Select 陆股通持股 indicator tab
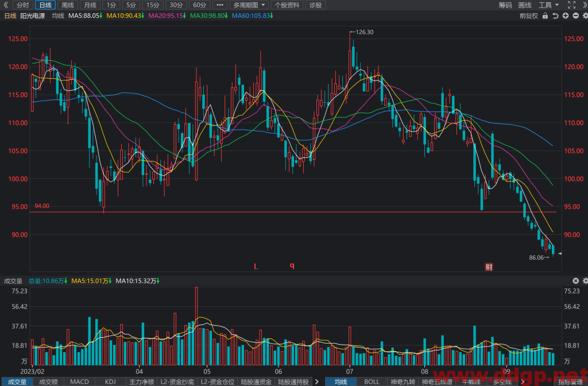 coord(293,381)
